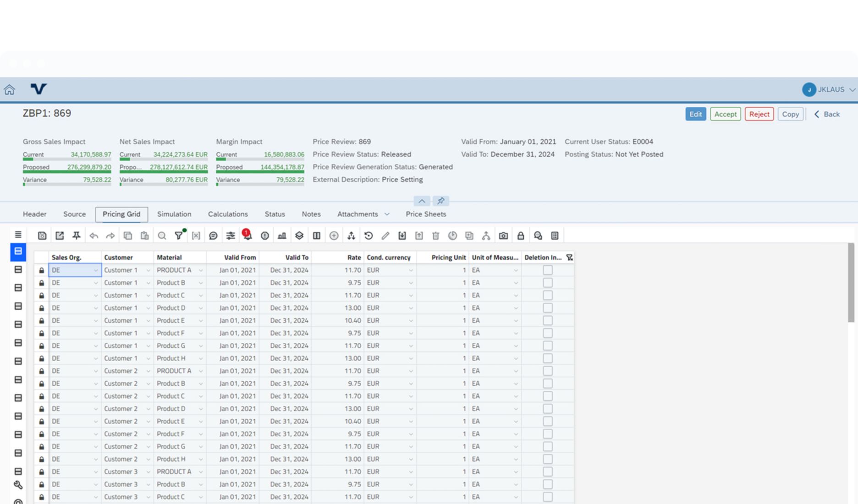Check the Deletion Indicator box for Product B
Viewport: 858px width, 504px height.
548,283
